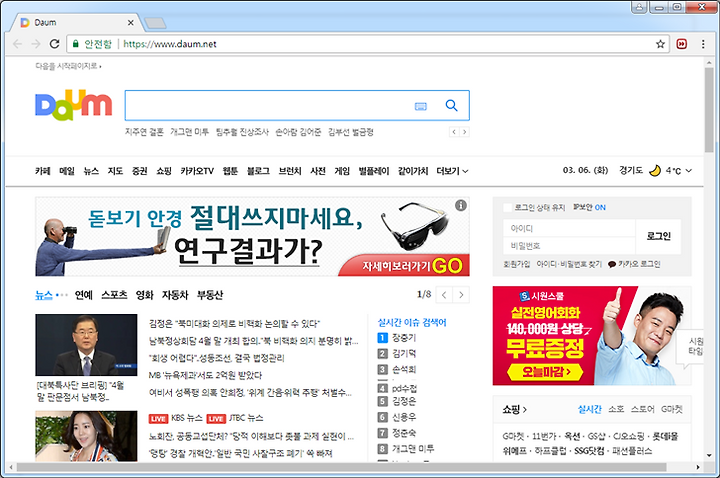Click 다음을 시작페이지로 link
This screenshot has height=478, width=720.
click(67, 66)
